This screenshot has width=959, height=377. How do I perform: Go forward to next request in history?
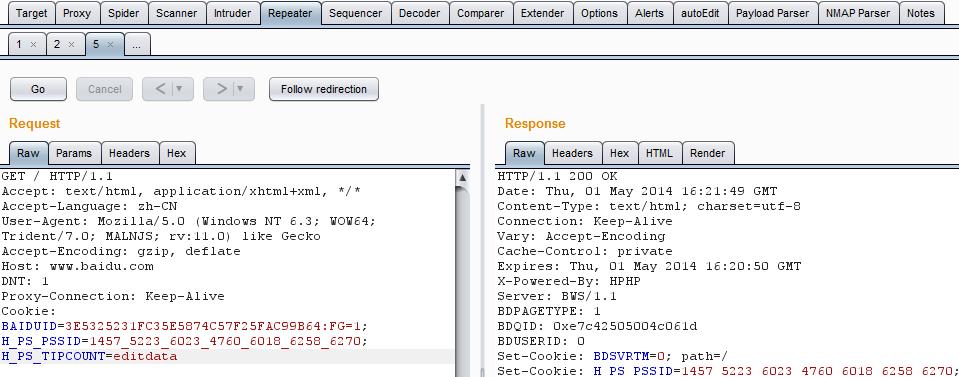point(222,89)
